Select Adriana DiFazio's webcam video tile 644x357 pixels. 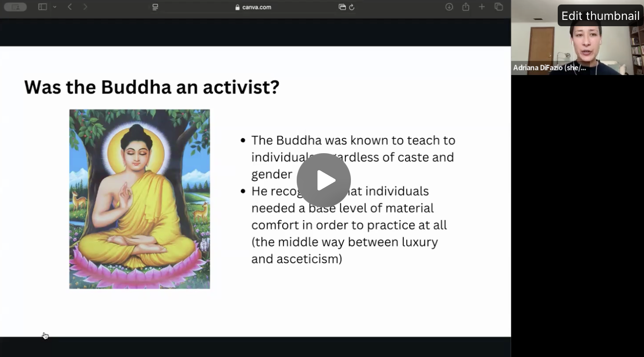577,38
